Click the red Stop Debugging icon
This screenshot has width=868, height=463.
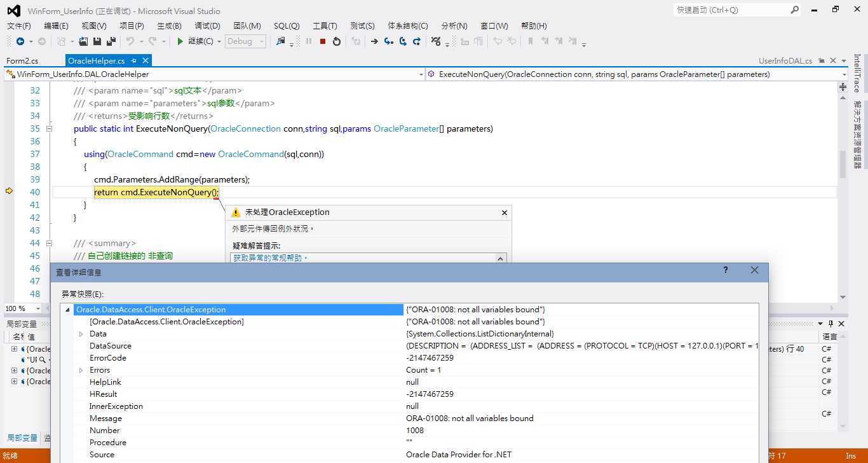[323, 41]
